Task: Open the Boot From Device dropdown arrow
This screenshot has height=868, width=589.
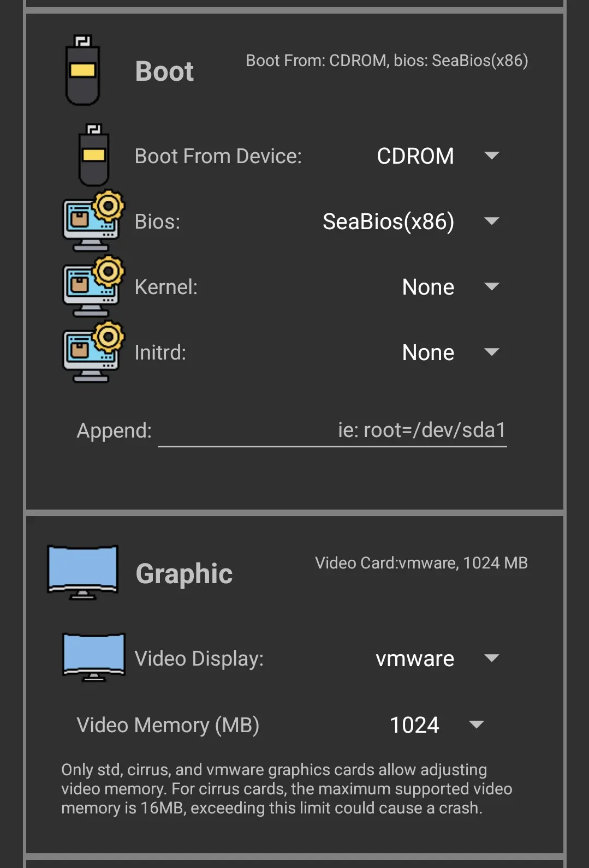Action: pos(492,156)
